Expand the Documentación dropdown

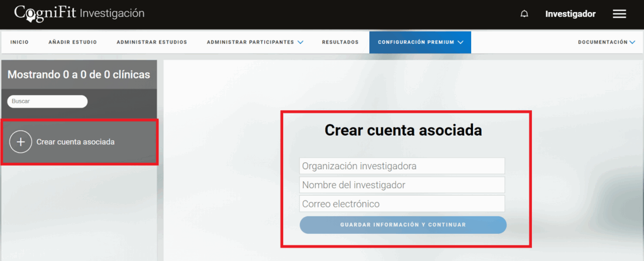click(x=606, y=42)
